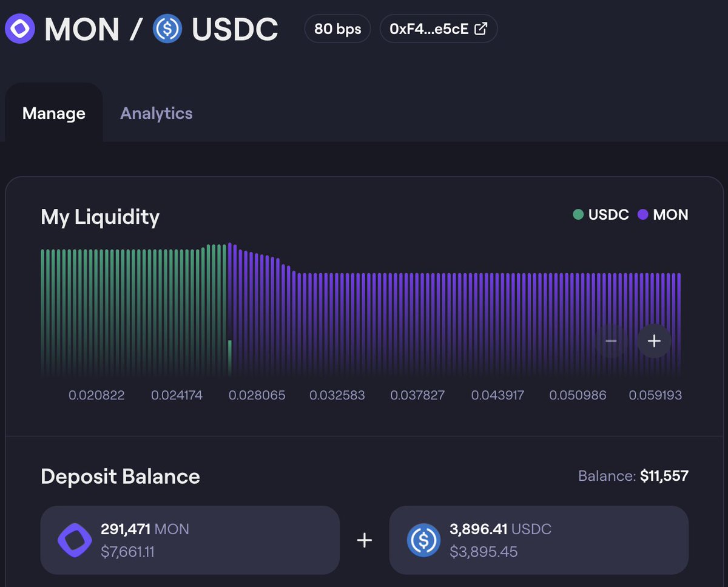728x587 pixels.
Task: Switch to the Manage tab
Action: (54, 113)
